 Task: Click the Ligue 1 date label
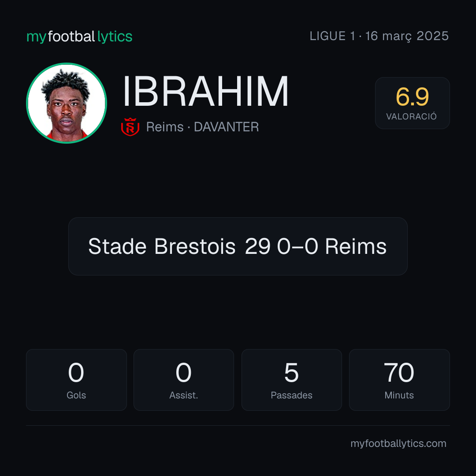tap(379, 36)
